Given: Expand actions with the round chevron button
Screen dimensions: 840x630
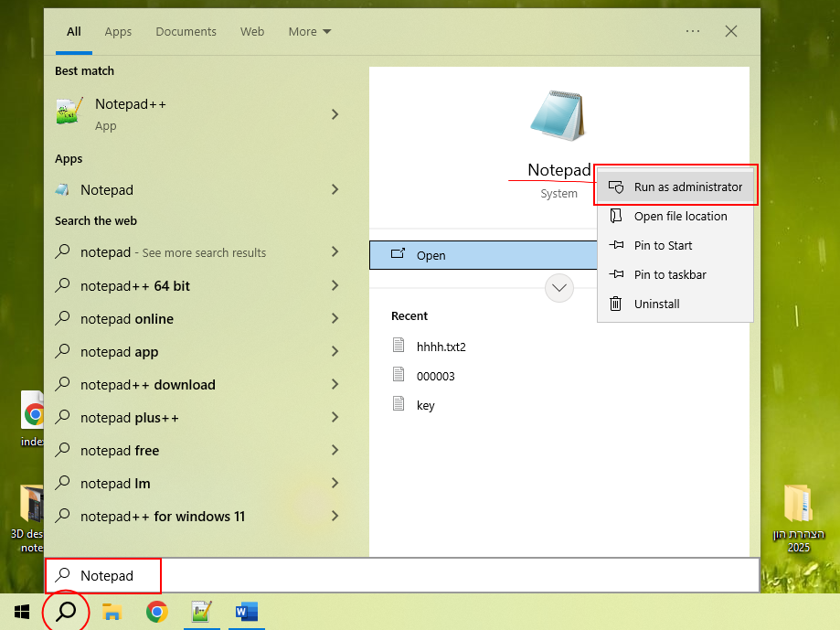Looking at the screenshot, I should click(x=558, y=288).
